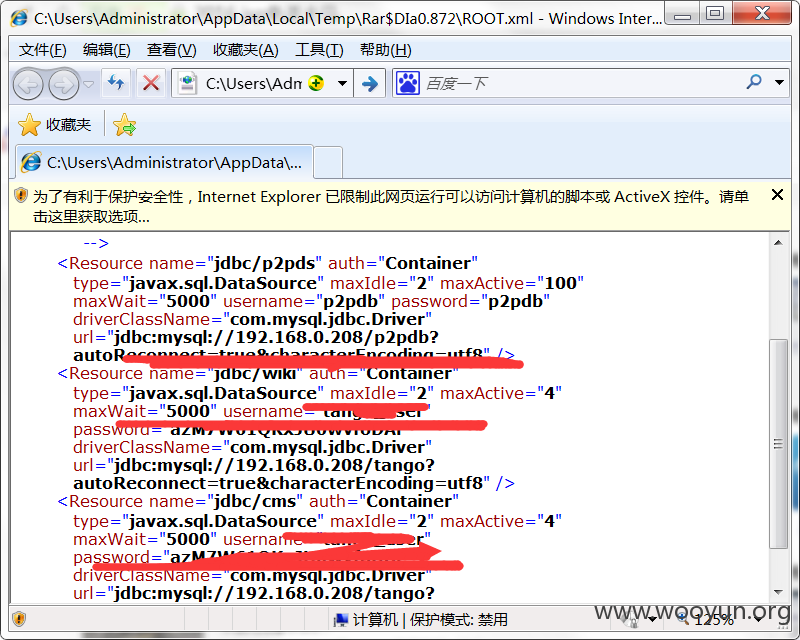Open a new blank tab

tap(328, 162)
